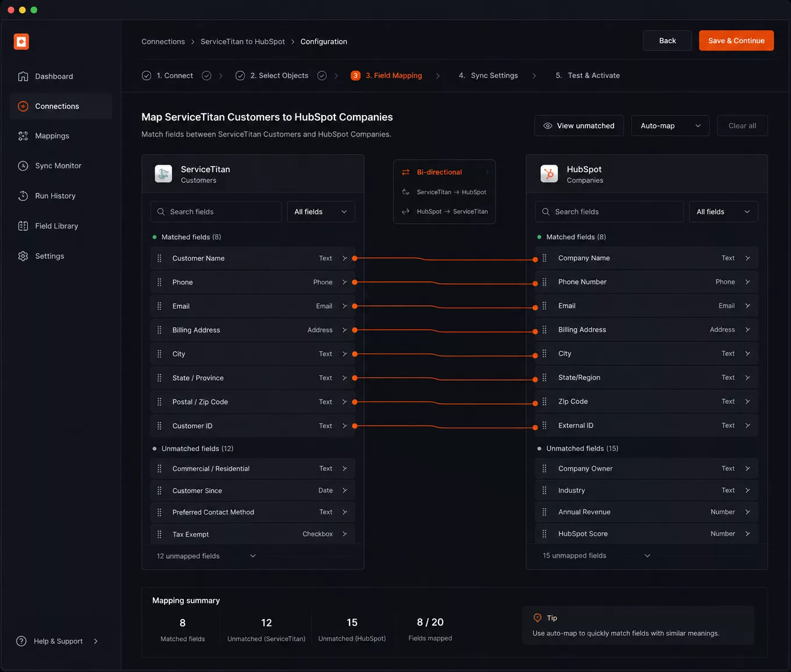Open Sync Monitor in the sidebar
This screenshot has width=791, height=672.
coord(58,166)
